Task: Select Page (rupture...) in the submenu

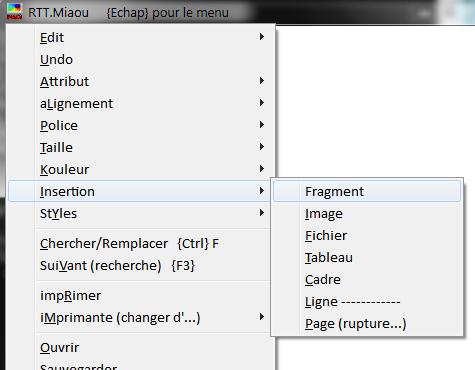Action: (367, 323)
